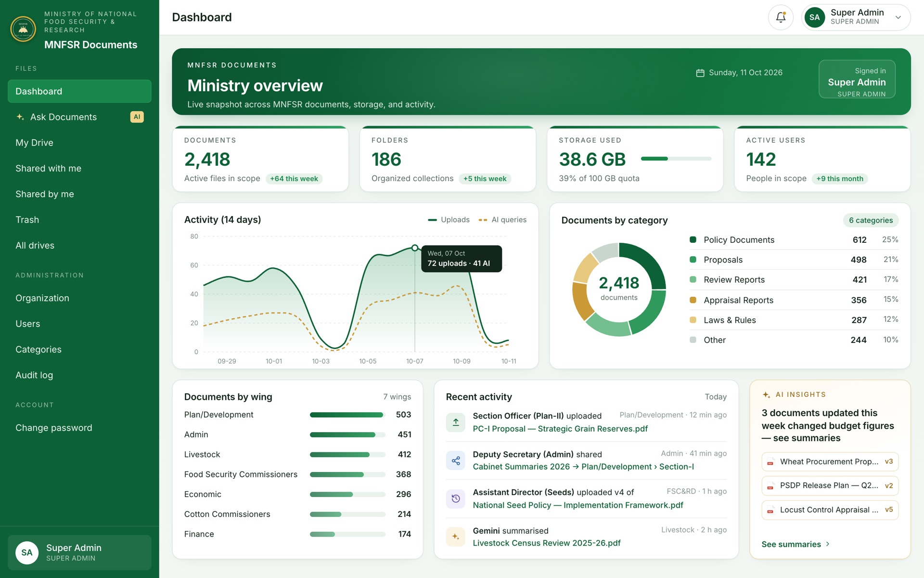Open the Audit log
The height and width of the screenshot is (578, 924).
point(79,375)
